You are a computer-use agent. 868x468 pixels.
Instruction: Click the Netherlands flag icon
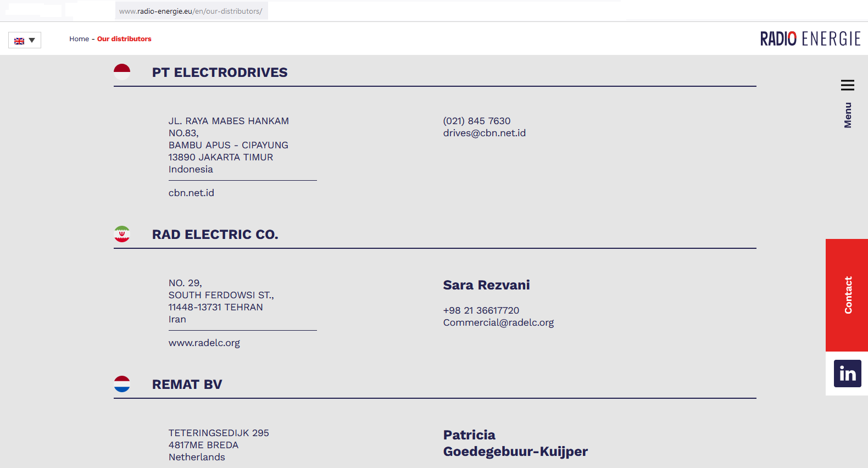(122, 384)
